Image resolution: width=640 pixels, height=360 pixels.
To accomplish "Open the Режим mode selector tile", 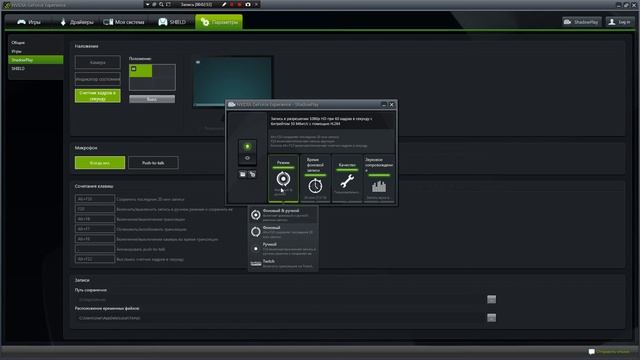I will click(283, 178).
